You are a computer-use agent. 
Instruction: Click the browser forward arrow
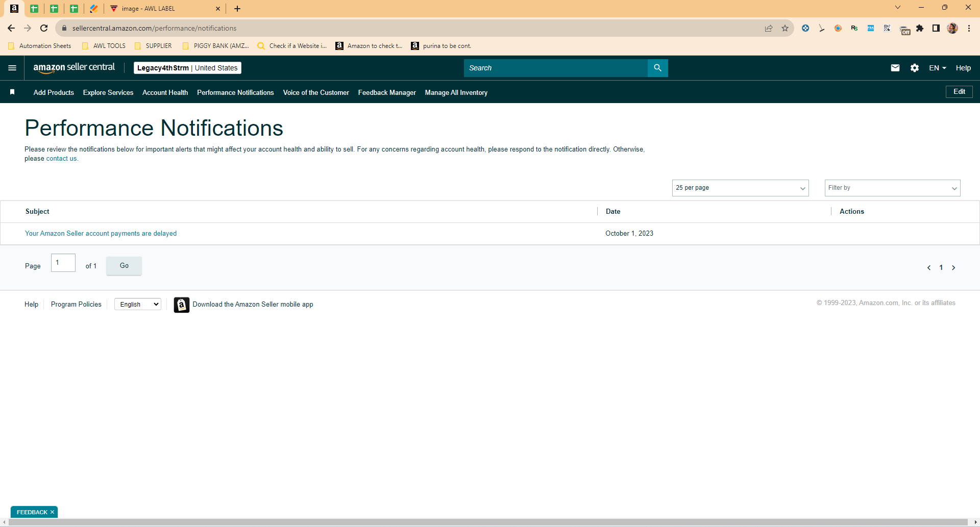[28, 28]
